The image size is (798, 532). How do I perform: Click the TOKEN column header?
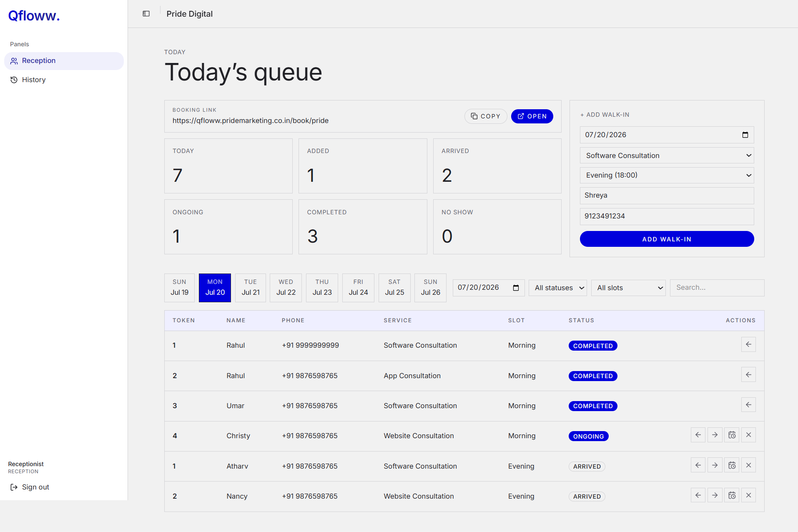(183, 320)
